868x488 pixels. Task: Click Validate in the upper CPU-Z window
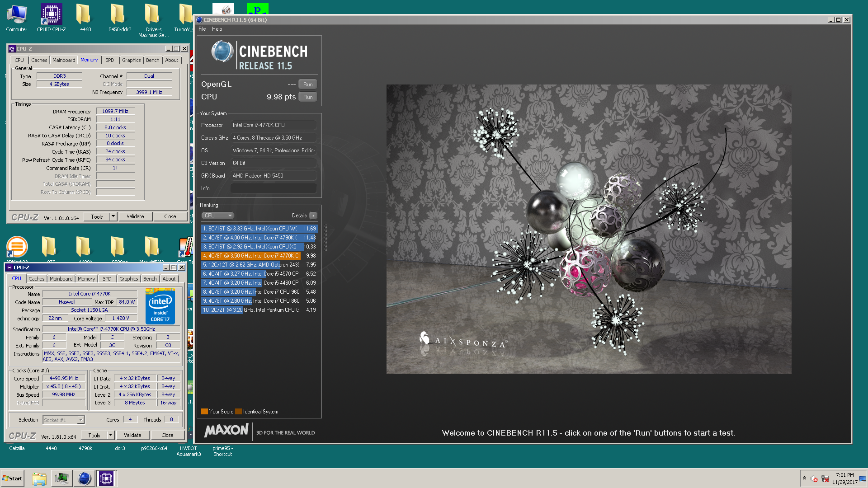135,216
